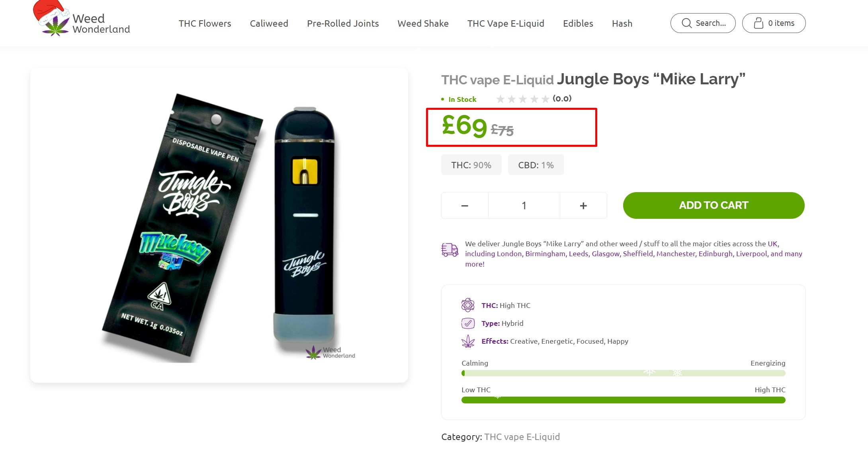Go to THC Vape E-Liquid menu

506,23
